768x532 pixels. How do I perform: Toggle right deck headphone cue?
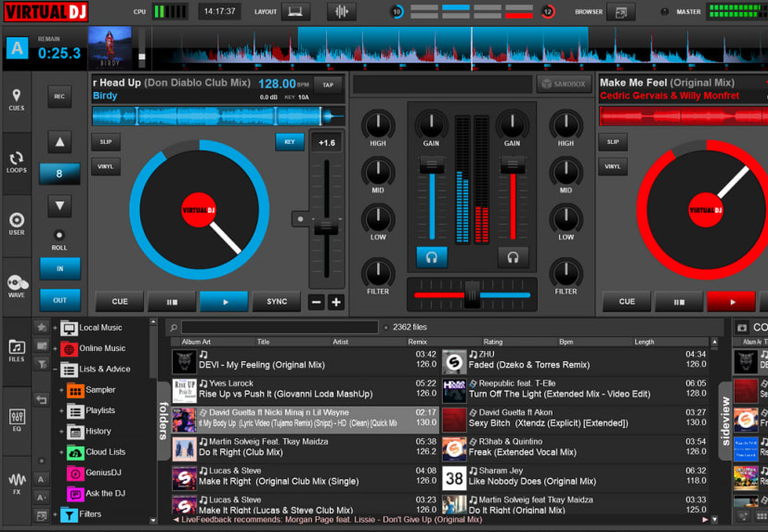coord(513,257)
